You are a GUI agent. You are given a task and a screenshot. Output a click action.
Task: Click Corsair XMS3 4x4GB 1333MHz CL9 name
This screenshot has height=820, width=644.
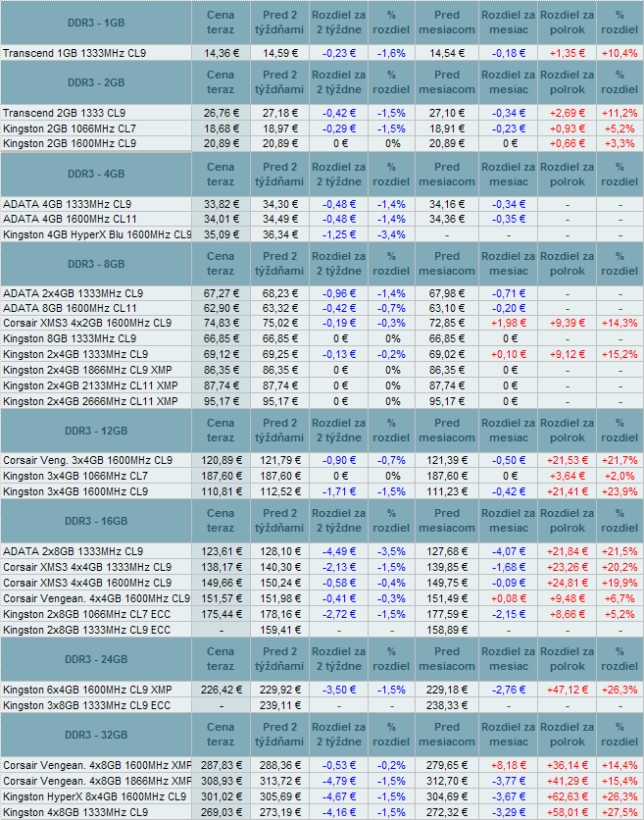pos(87,567)
